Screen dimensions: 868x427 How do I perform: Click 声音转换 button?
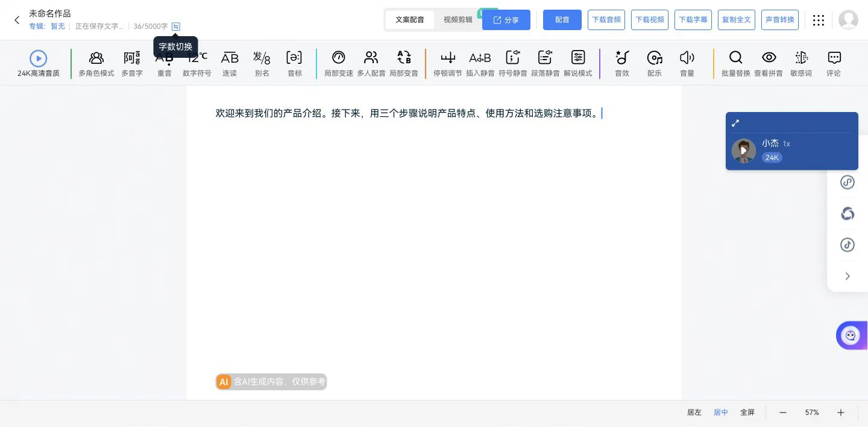click(x=780, y=20)
